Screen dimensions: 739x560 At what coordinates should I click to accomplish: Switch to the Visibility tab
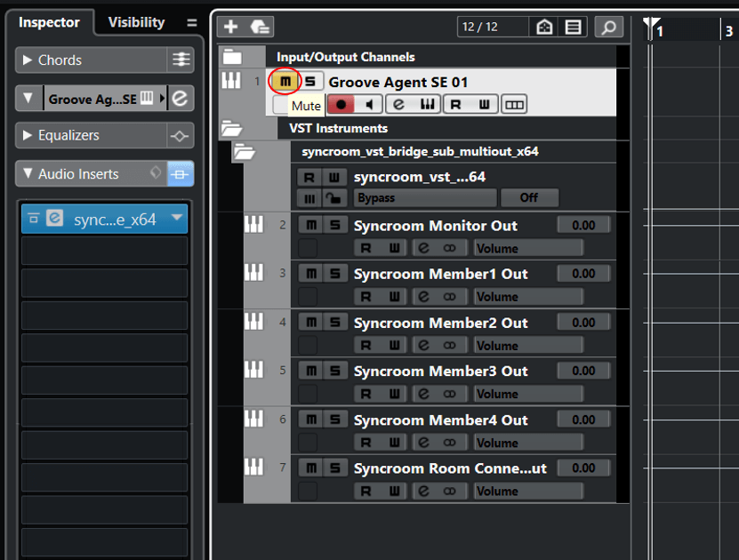(x=136, y=22)
